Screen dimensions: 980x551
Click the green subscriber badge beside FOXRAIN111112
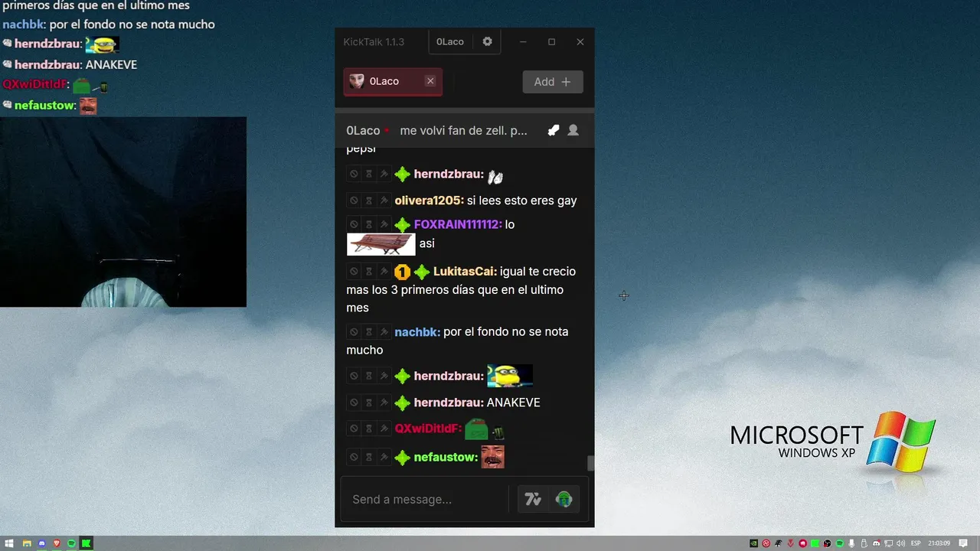coord(402,224)
